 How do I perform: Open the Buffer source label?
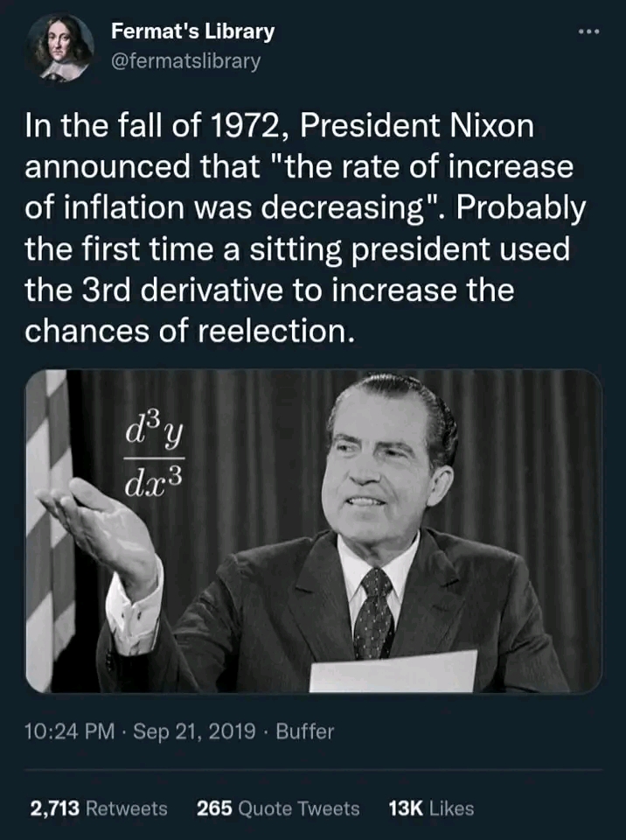pyautogui.click(x=304, y=731)
